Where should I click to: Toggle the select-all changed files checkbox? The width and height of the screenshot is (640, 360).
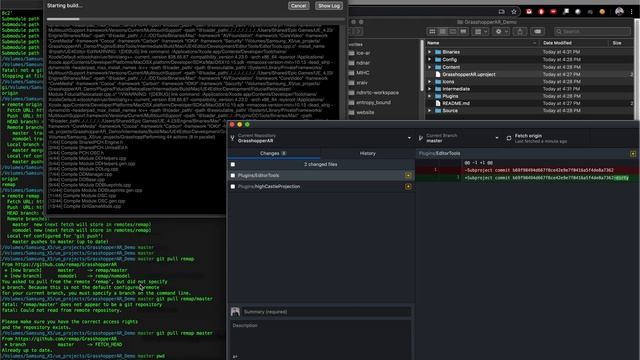(233, 164)
